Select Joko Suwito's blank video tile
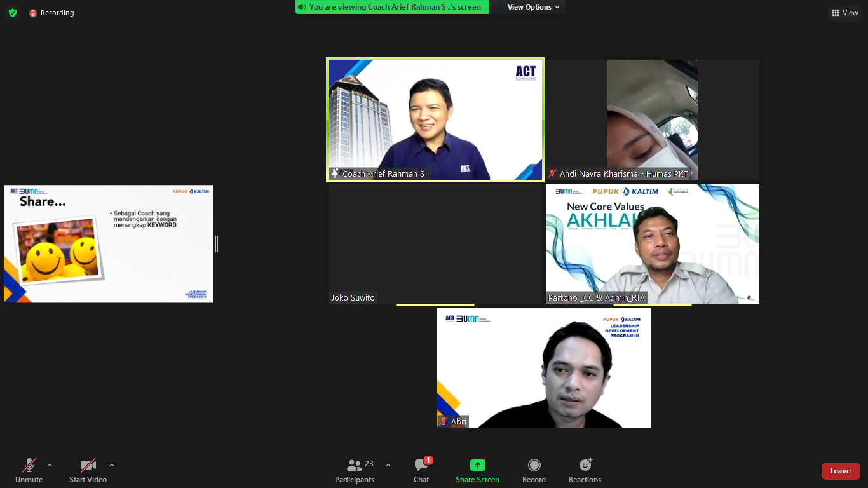868x488 pixels. click(435, 244)
